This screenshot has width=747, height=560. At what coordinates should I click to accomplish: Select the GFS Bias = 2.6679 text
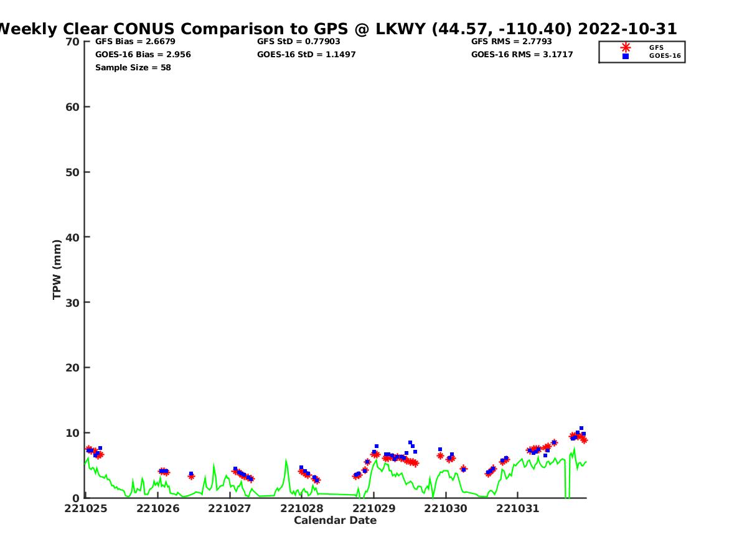coord(135,42)
